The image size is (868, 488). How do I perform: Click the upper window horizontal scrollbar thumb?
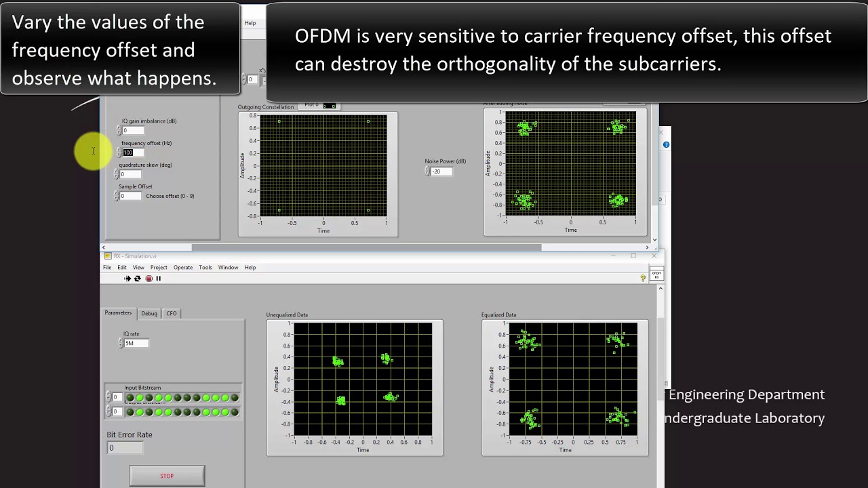[x=366, y=247]
